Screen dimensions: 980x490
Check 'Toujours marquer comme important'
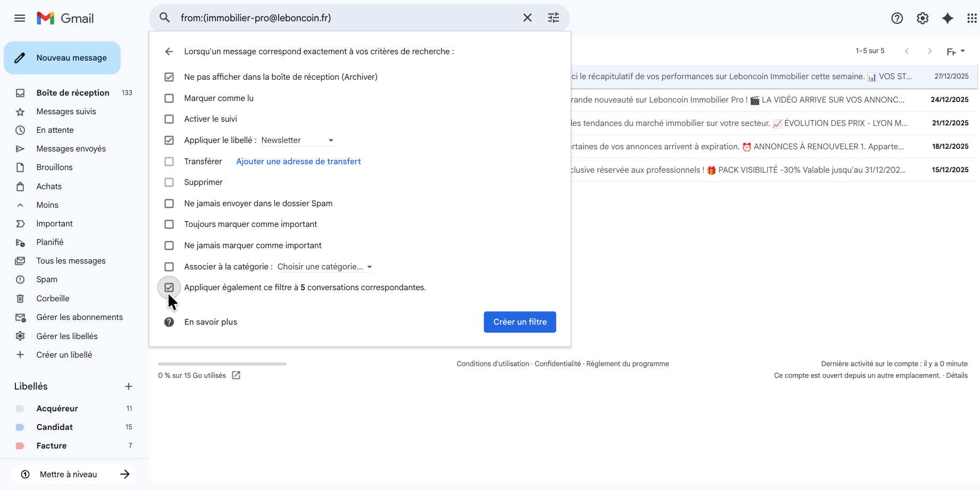[x=169, y=224]
